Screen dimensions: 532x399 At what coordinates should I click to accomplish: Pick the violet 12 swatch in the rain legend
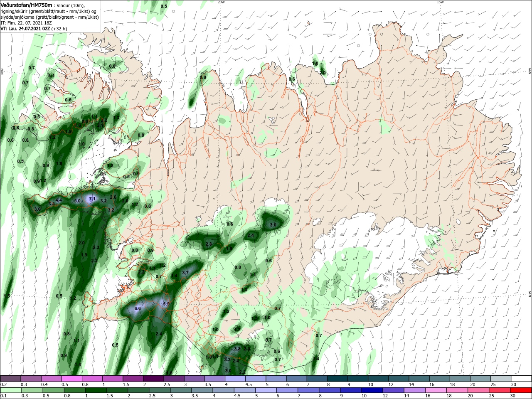tap(394, 390)
